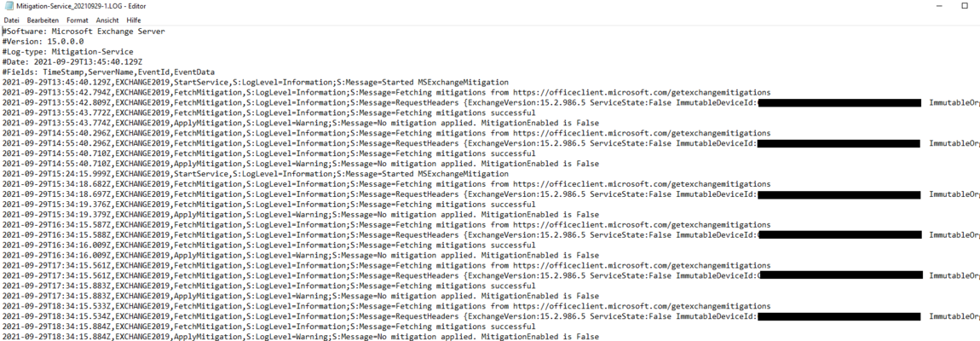Open the Format menu
Image resolution: width=980 pixels, height=341 pixels.
[78, 20]
